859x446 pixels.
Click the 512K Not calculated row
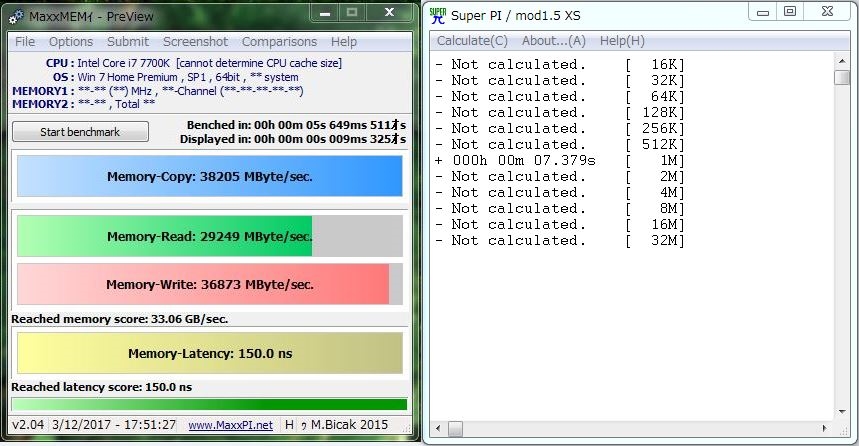[559, 144]
